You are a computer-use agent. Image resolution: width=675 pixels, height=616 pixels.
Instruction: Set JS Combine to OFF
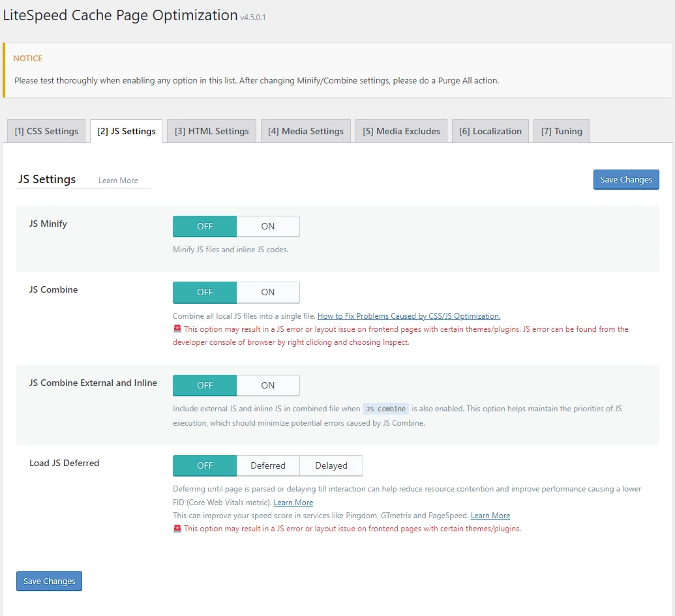point(205,292)
